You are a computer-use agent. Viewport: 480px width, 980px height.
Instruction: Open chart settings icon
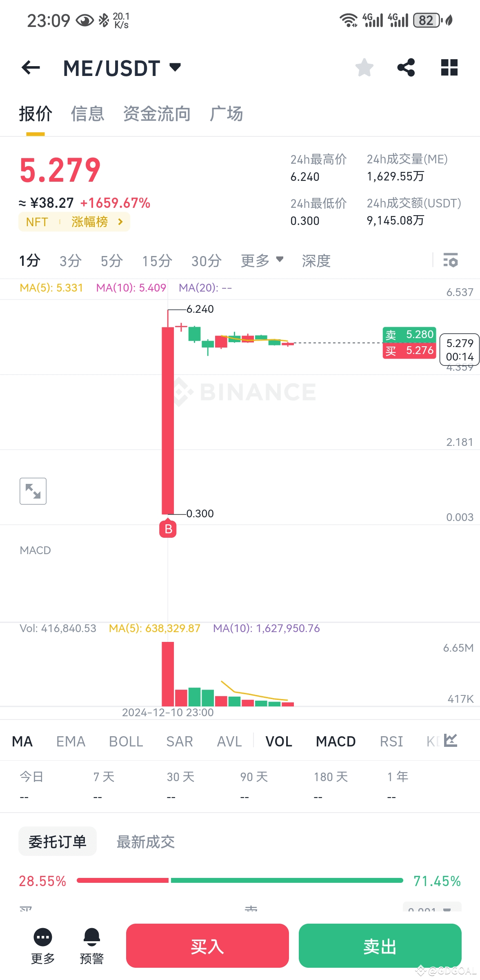451,260
